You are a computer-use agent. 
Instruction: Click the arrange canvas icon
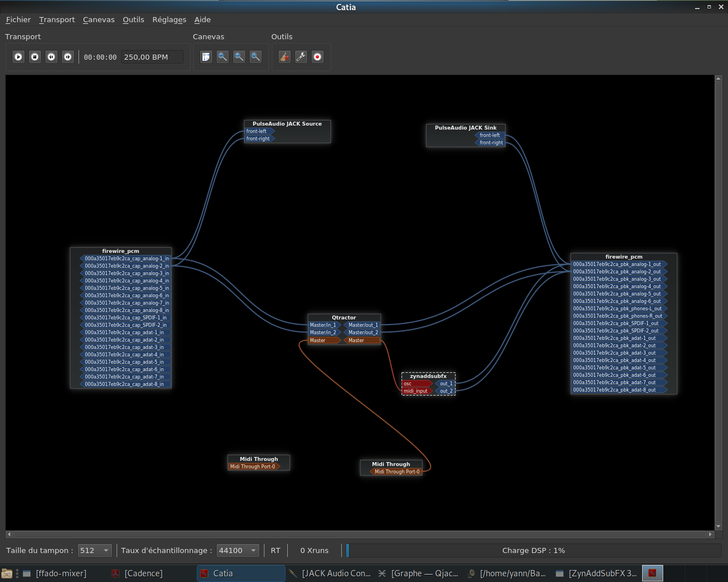click(x=206, y=57)
